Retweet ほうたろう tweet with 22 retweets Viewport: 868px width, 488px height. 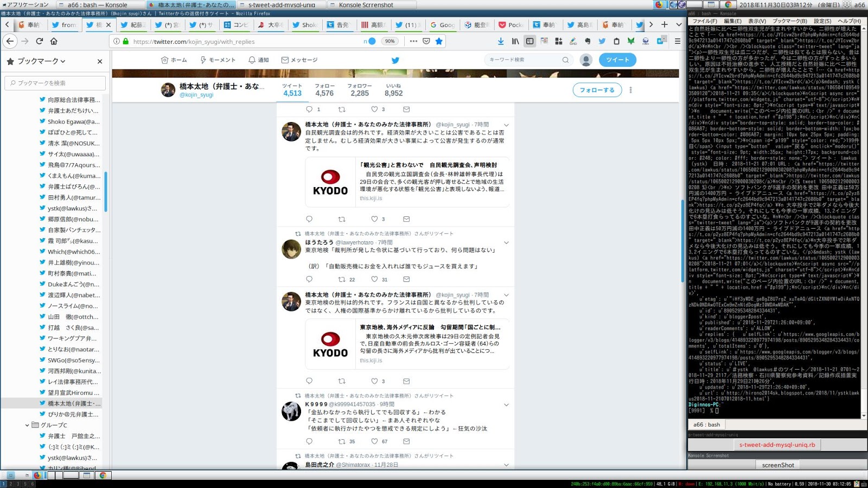pos(342,279)
